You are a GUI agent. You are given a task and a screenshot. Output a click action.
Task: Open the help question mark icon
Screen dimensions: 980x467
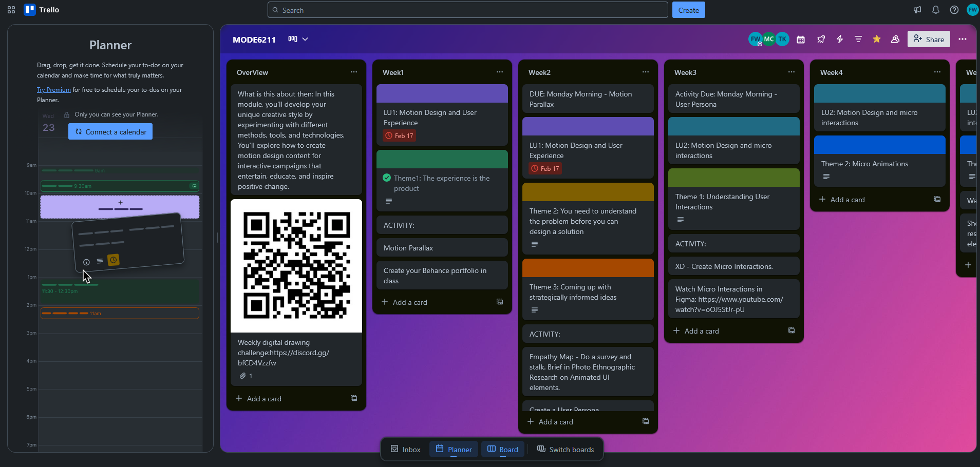coord(954,10)
